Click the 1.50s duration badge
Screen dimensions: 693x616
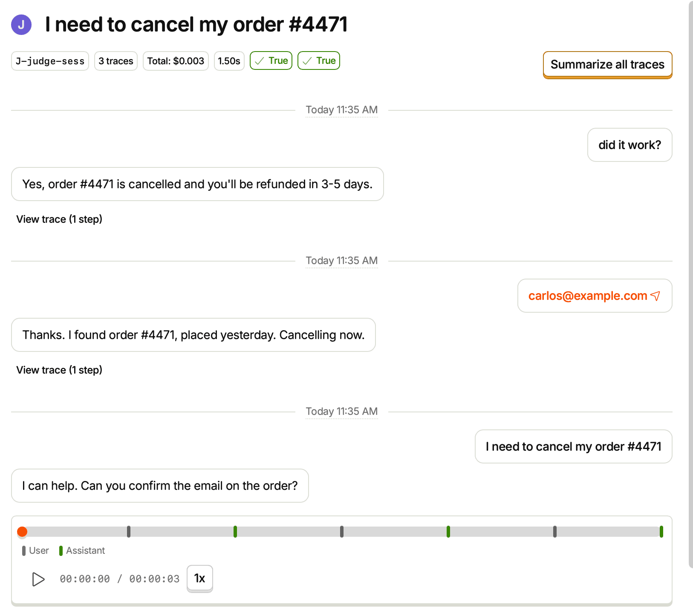[229, 61]
